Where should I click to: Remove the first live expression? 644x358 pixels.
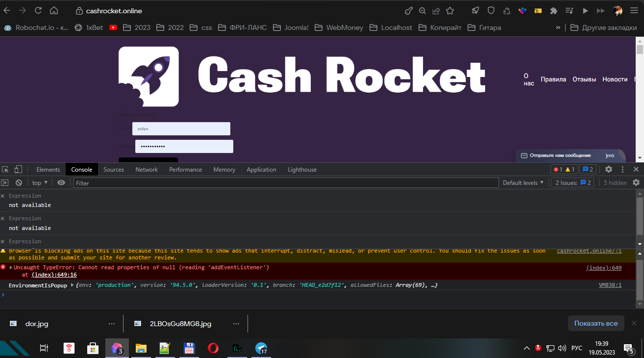coord(2,196)
